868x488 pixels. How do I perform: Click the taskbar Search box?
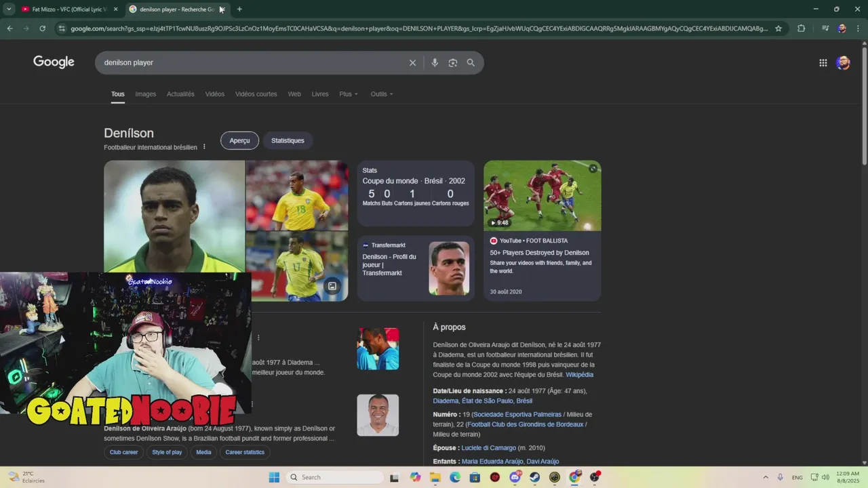[336, 477]
